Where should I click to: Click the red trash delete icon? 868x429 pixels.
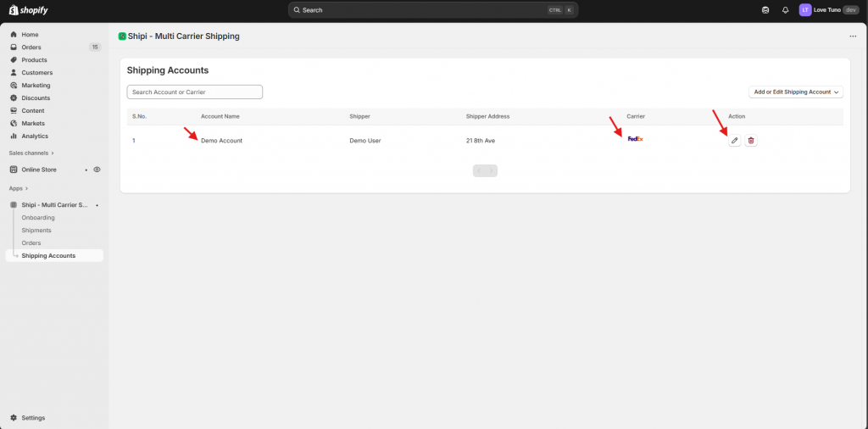pyautogui.click(x=751, y=141)
